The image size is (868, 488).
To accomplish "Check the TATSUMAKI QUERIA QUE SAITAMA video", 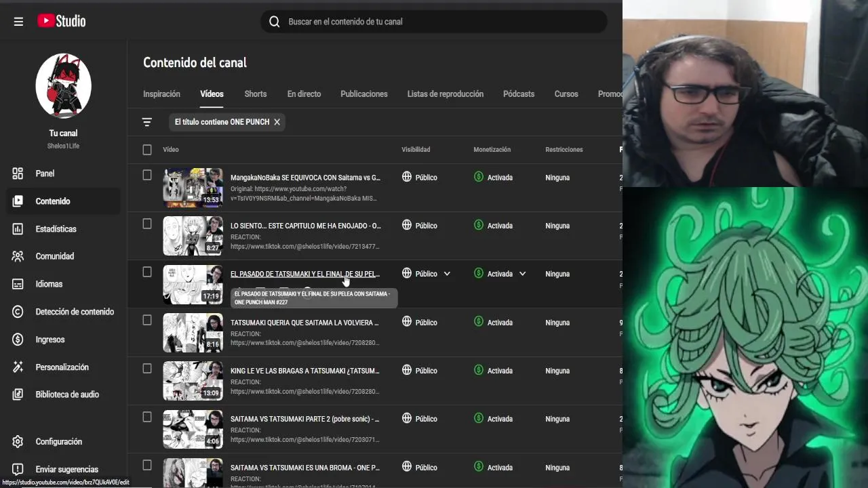I will (x=147, y=320).
